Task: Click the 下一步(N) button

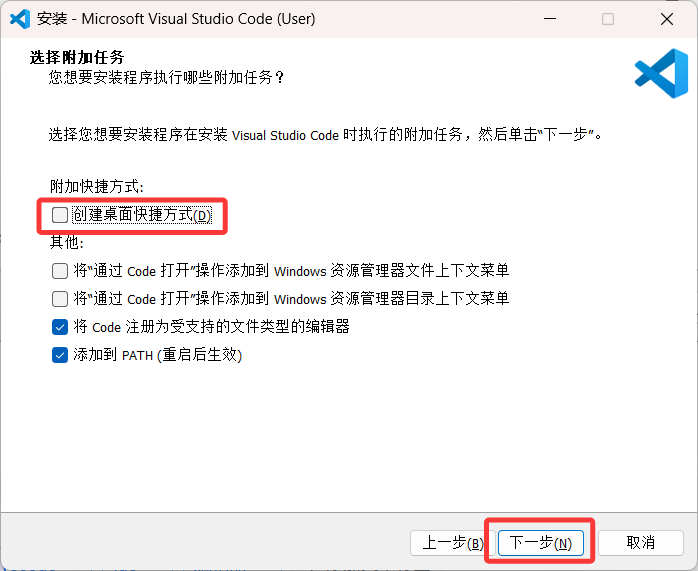Action: [x=540, y=543]
